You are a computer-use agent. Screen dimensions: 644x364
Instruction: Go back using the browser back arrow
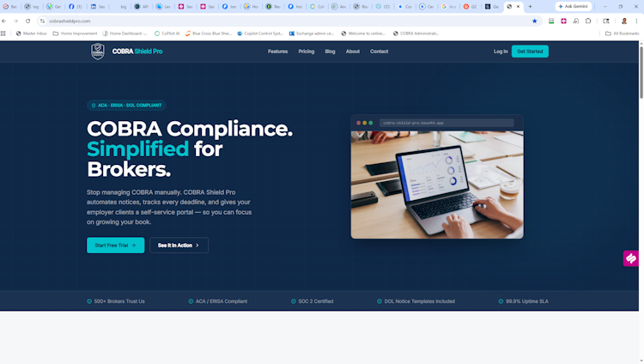pos(4,21)
